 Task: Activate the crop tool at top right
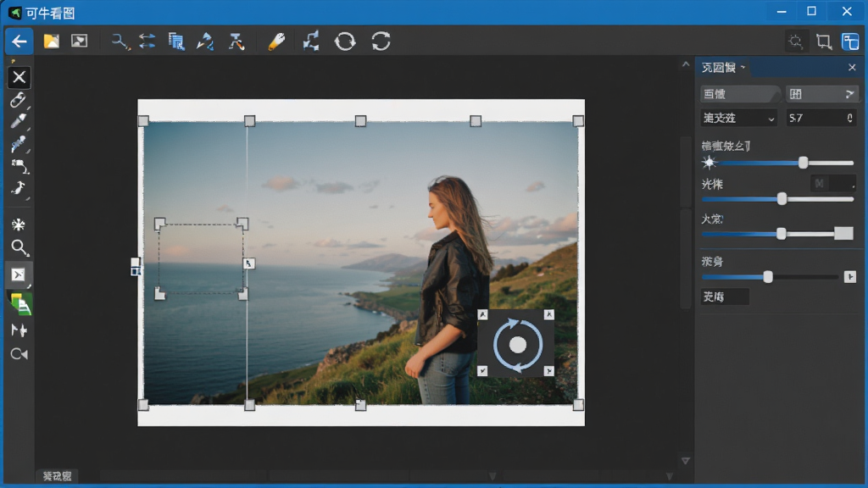click(x=824, y=42)
